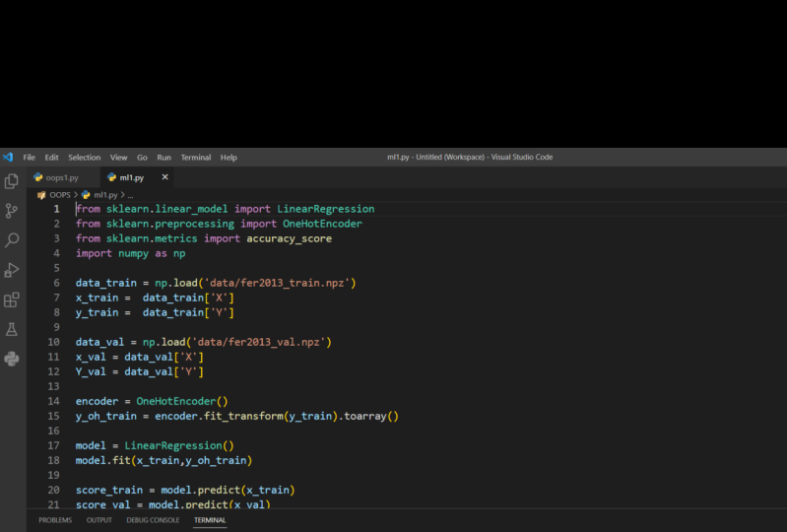Switch to the DEBUG CONSOLE panel tab
This screenshot has width=787, height=532.
(x=153, y=520)
